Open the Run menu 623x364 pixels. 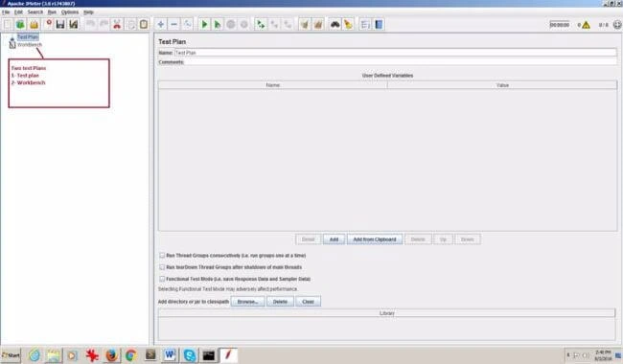[52, 12]
